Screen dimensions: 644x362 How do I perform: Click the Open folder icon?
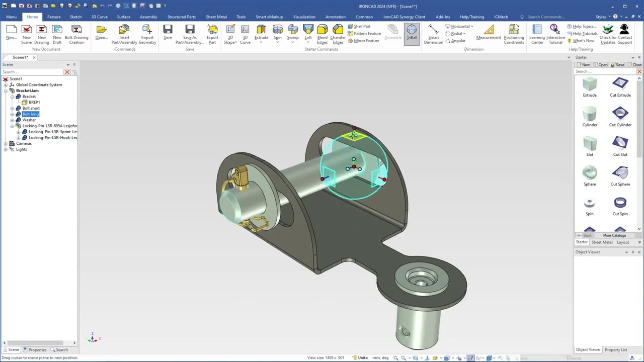click(101, 32)
